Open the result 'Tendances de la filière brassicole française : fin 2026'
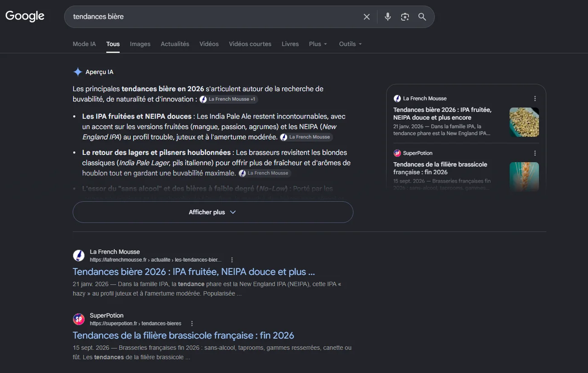Image resolution: width=588 pixels, height=373 pixels. point(183,335)
